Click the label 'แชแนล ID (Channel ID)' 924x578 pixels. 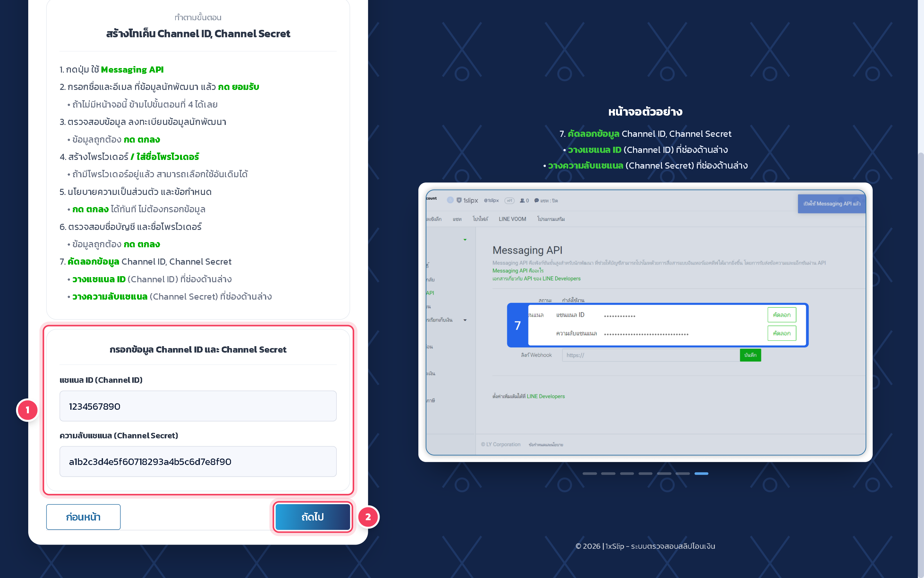click(x=101, y=380)
